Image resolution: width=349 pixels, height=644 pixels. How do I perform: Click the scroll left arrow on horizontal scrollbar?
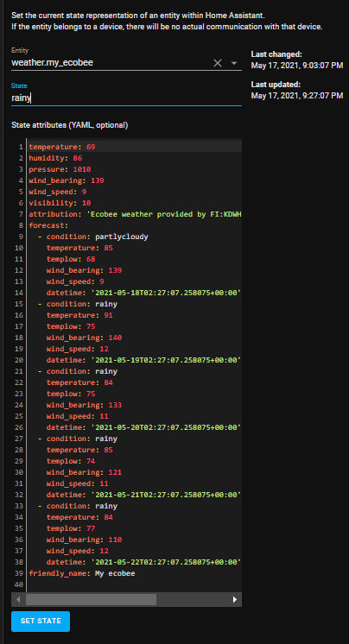18,599
